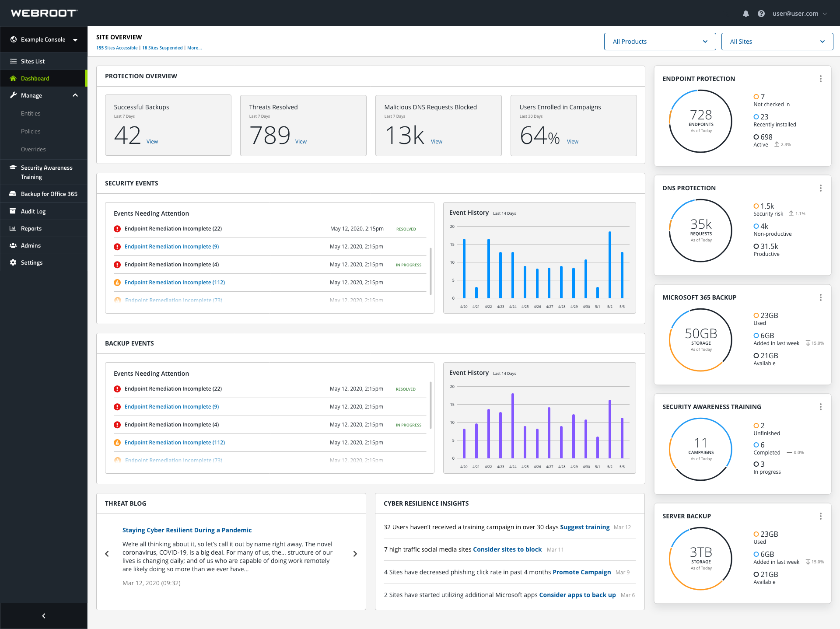Open the user@user.com account menu

coord(800,14)
